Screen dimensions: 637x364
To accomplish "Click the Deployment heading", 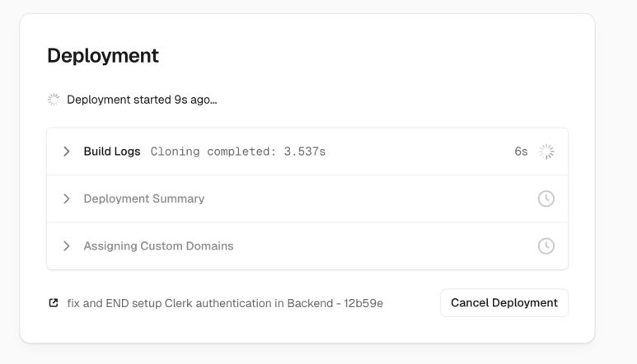I will click(103, 56).
